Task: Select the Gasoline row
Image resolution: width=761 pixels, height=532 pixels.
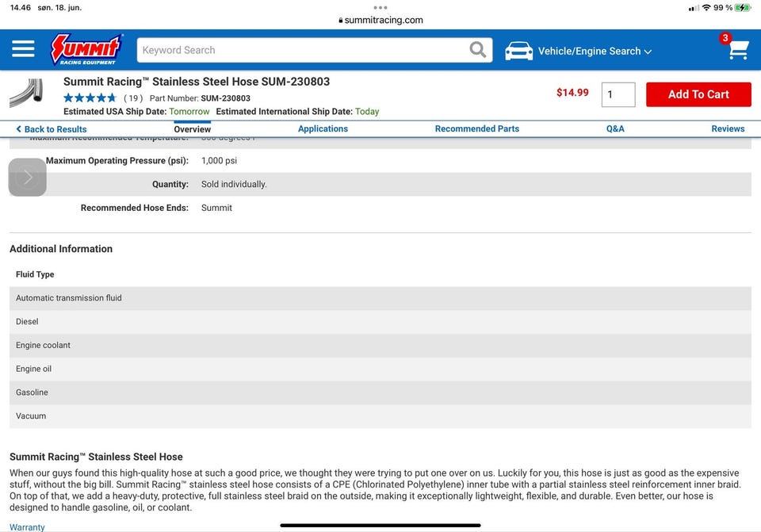Action: pos(380,392)
